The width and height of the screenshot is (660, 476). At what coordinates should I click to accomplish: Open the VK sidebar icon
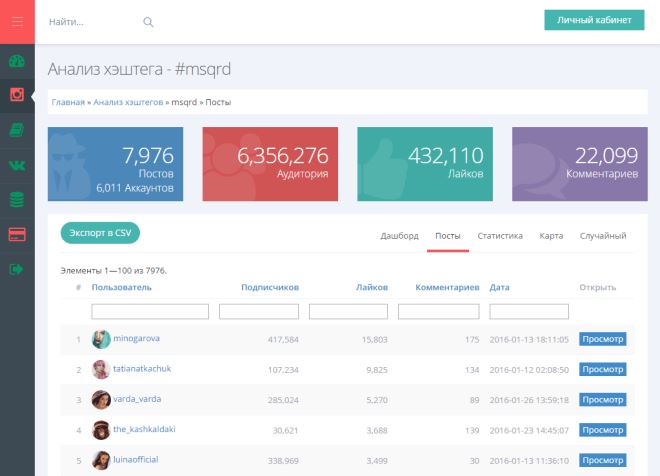click(x=17, y=165)
